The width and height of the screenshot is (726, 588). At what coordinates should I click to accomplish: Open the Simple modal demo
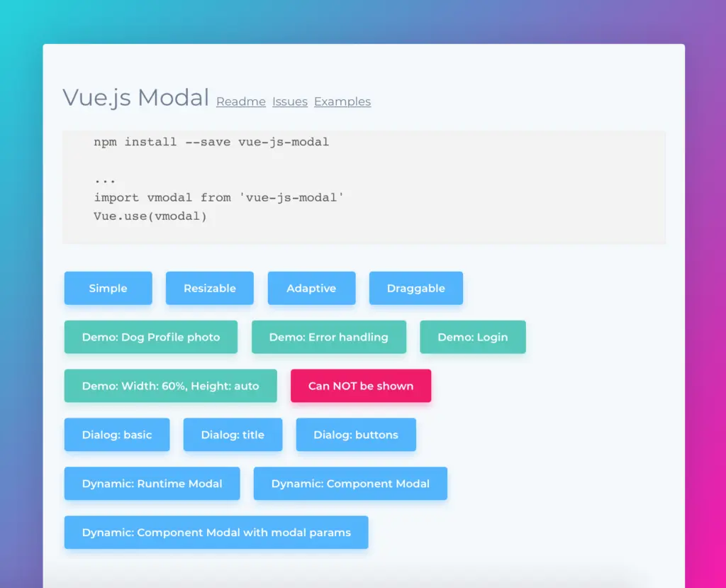[108, 288]
